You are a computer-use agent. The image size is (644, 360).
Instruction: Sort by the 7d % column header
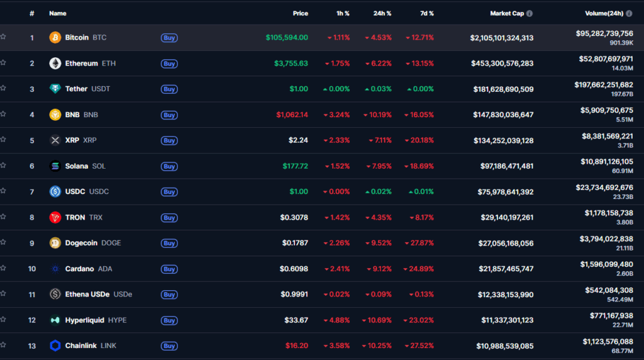pos(427,14)
